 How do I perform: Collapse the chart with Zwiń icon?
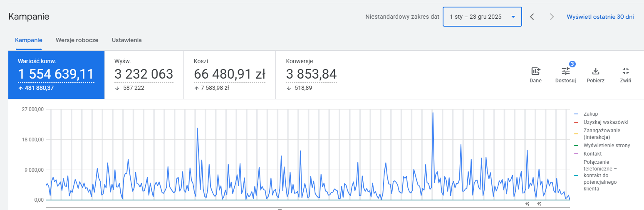click(x=625, y=71)
